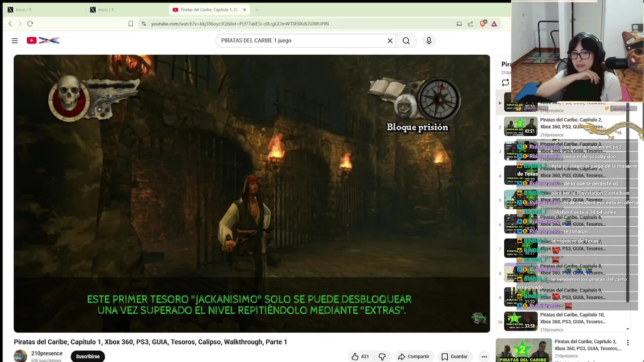Click the playlist scroll down arrow
The height and width of the screenshot is (362, 644).
tap(627, 329)
